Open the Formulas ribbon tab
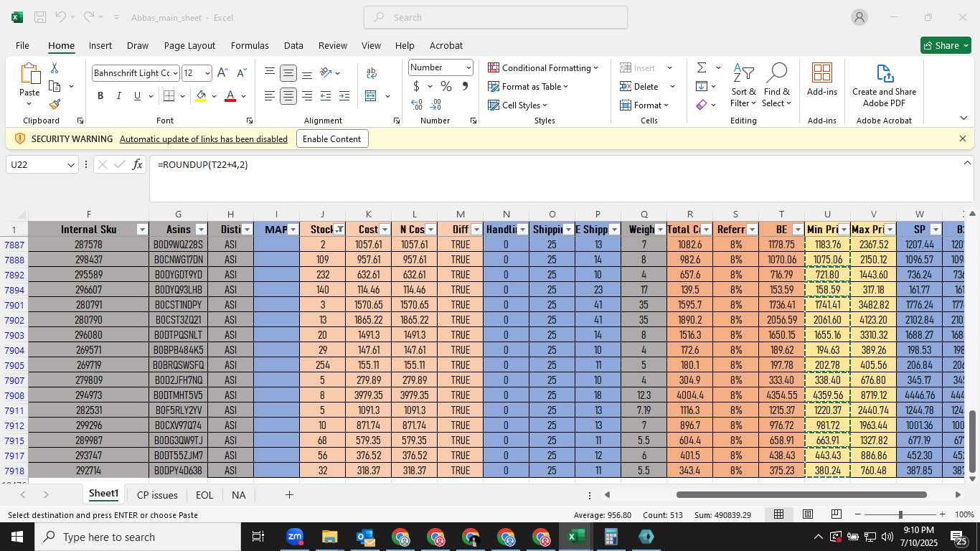Viewport: 980px width, 551px height. pyautogui.click(x=250, y=45)
